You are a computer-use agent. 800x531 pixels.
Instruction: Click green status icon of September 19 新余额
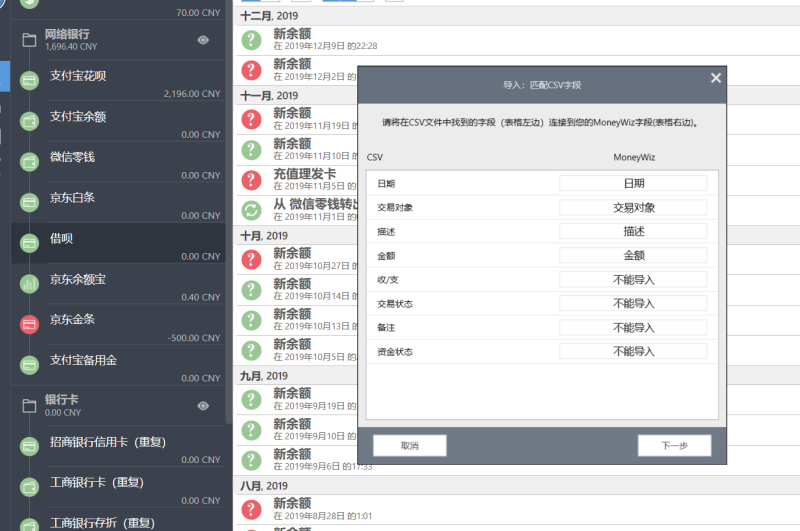click(251, 399)
